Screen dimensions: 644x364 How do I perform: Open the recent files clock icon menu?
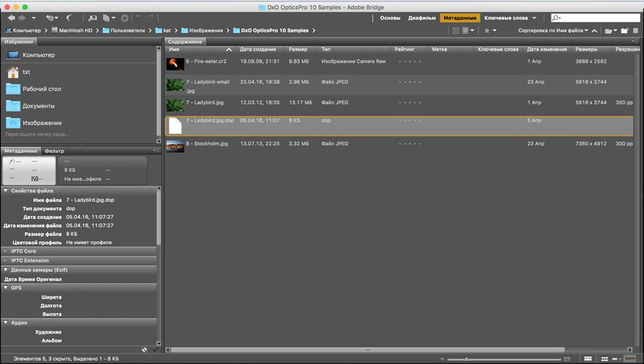(x=52, y=18)
